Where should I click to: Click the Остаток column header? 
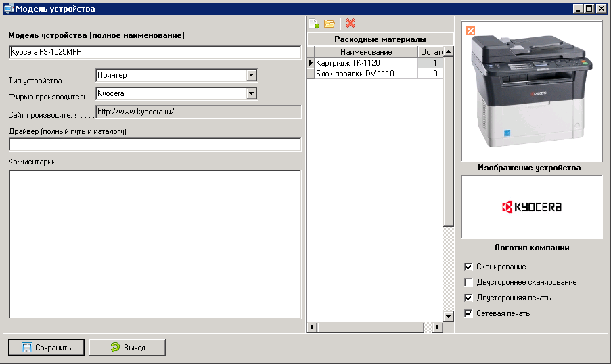[431, 52]
